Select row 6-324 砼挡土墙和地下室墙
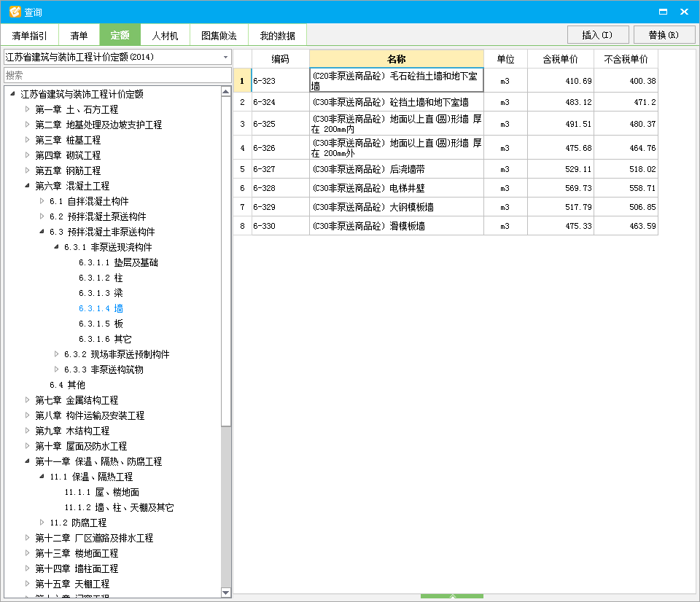Image resolution: width=700 pixels, height=602 pixels. [446, 102]
